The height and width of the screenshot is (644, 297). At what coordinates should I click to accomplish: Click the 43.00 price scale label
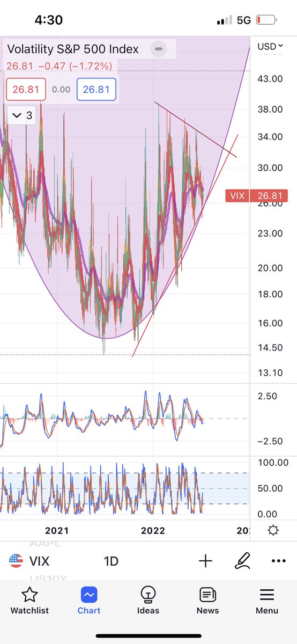point(270,79)
